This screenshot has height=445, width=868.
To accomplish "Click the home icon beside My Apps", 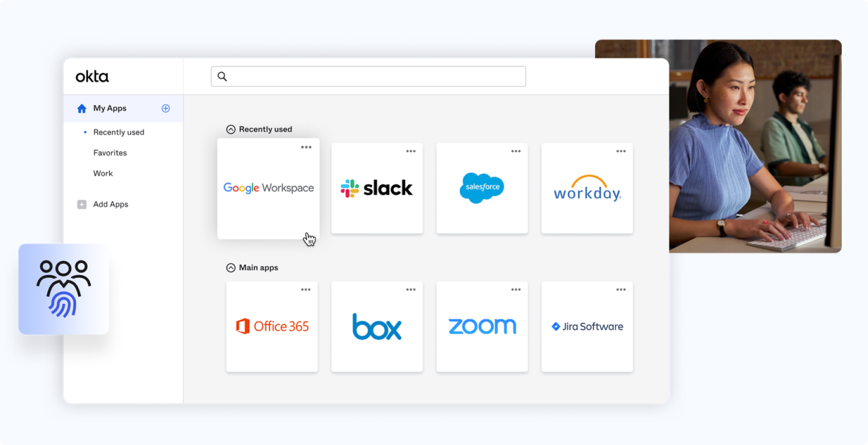I will point(82,108).
